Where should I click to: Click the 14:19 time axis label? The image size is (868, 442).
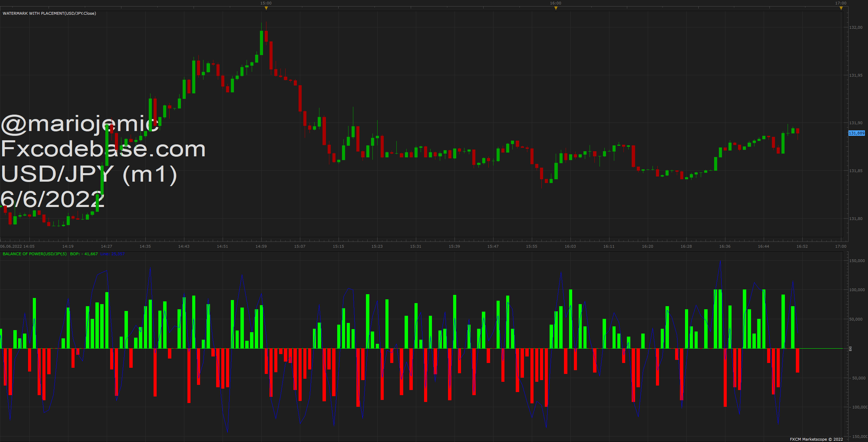tap(68, 246)
